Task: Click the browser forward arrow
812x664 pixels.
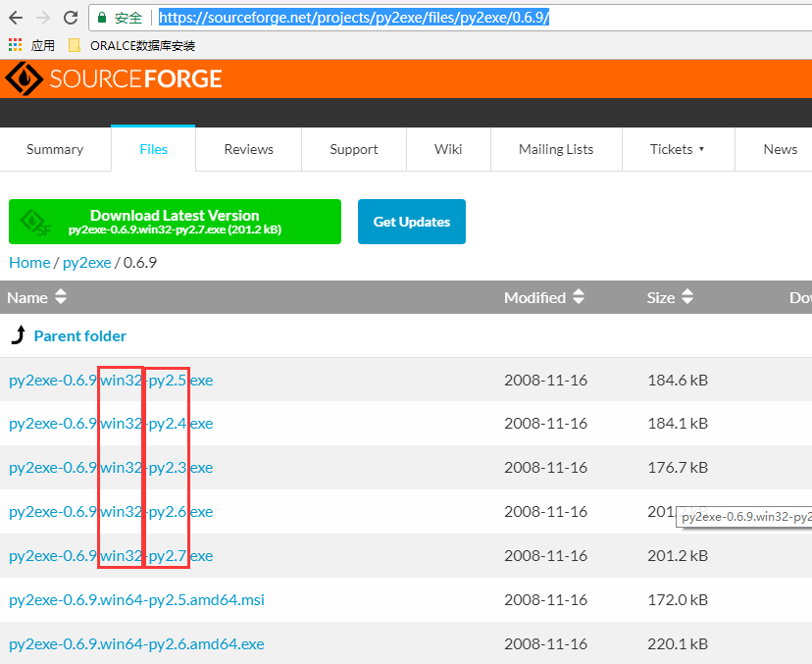Action: (43, 18)
